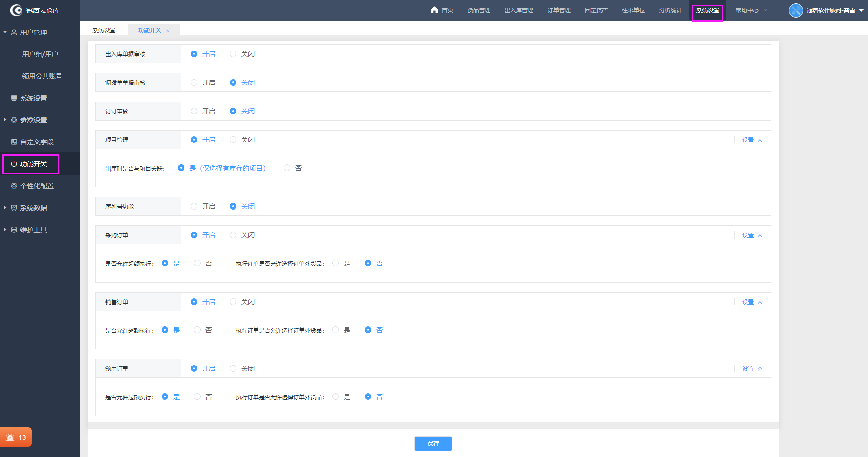Click the home icon beside 首页
868x457 pixels.
click(x=434, y=10)
